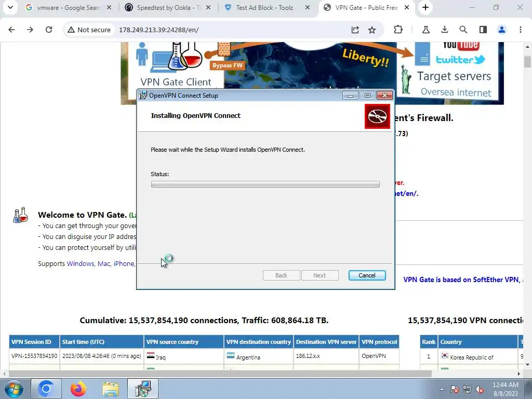The image size is (532, 399).
Task: Click Start time (UTC) column header
Action: (102, 342)
